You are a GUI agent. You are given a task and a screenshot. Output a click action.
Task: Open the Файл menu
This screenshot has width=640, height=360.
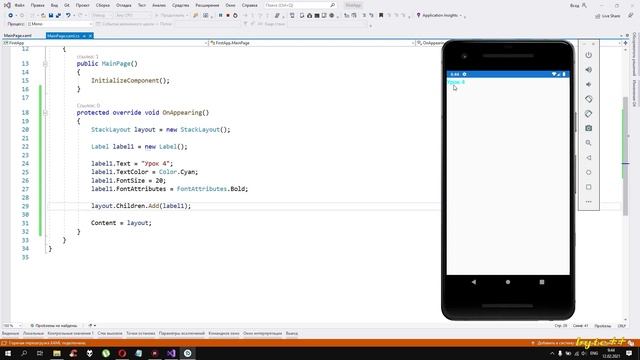(19, 5)
